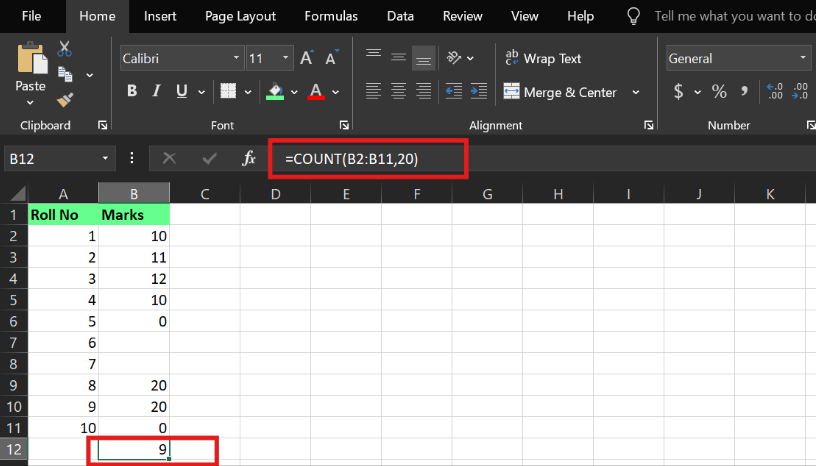
Task: Select the Format Painter brush
Action: click(65, 99)
